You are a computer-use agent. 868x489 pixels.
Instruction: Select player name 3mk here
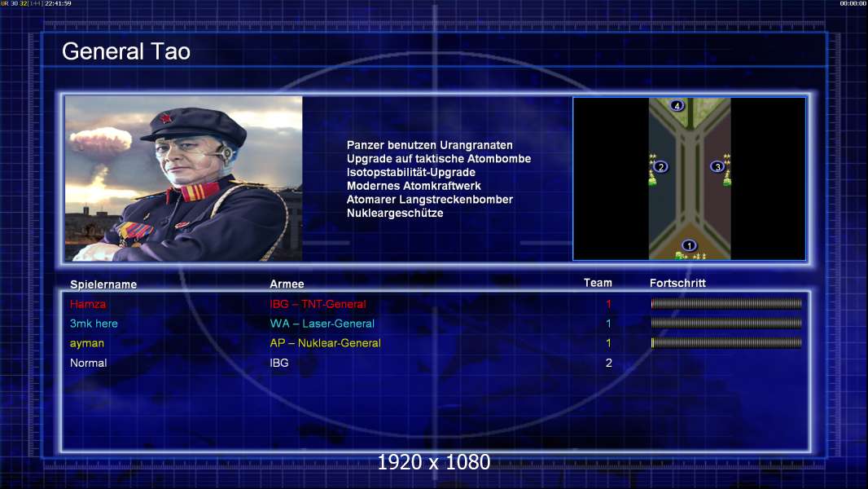click(x=94, y=324)
